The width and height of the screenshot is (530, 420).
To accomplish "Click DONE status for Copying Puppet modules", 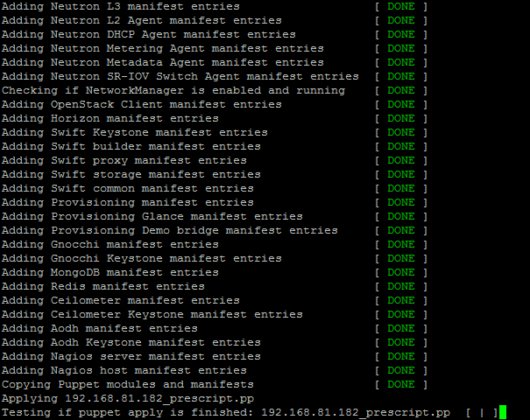I will pyautogui.click(x=401, y=385).
